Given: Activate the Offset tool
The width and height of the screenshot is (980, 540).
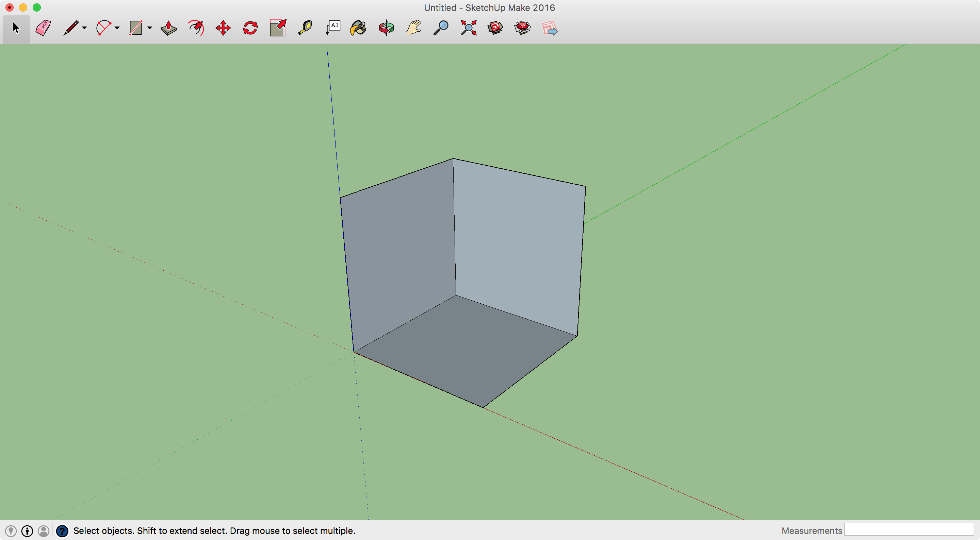Looking at the screenshot, I should [x=196, y=28].
